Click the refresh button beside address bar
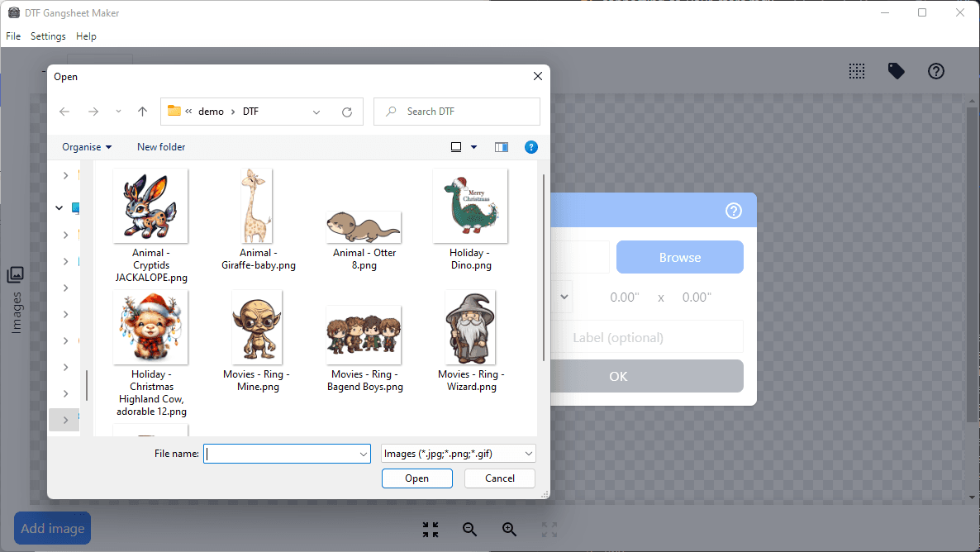980x552 pixels. [x=347, y=112]
